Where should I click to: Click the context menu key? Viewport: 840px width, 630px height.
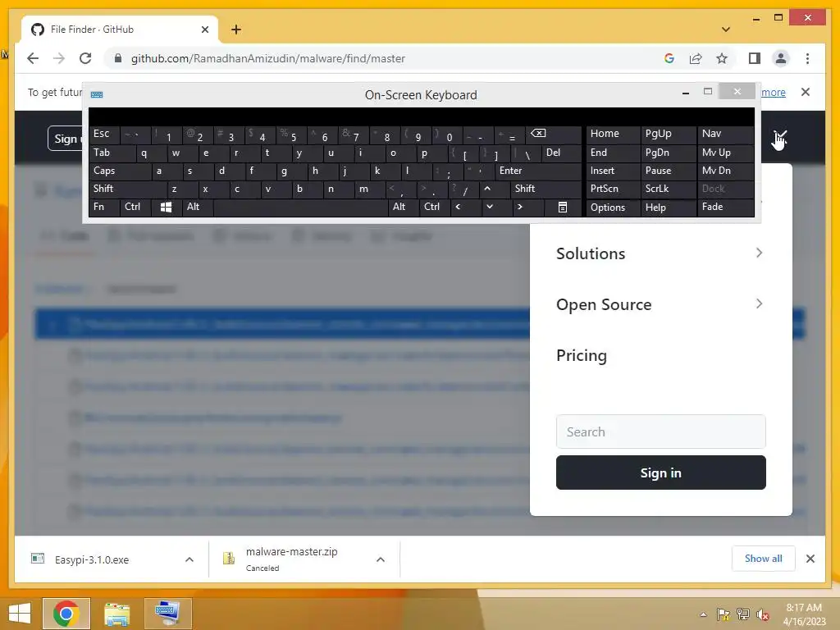point(563,208)
